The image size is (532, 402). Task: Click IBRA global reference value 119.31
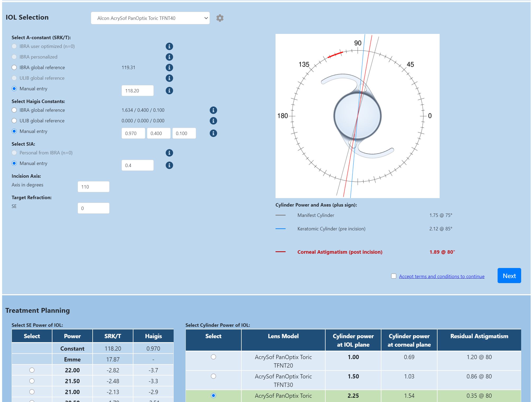pos(128,68)
